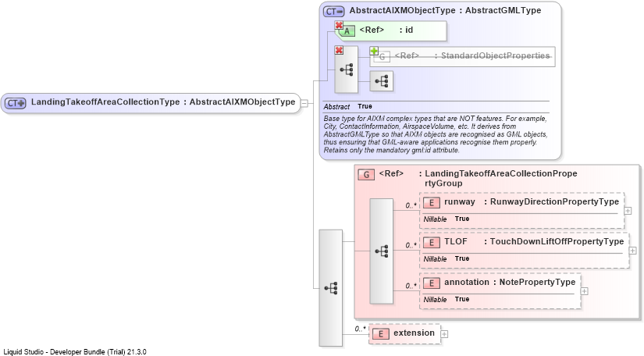Screen dimensions: 644x356
Task: Click the 0..* cardinality beside annotation
Action: [x=411, y=286]
